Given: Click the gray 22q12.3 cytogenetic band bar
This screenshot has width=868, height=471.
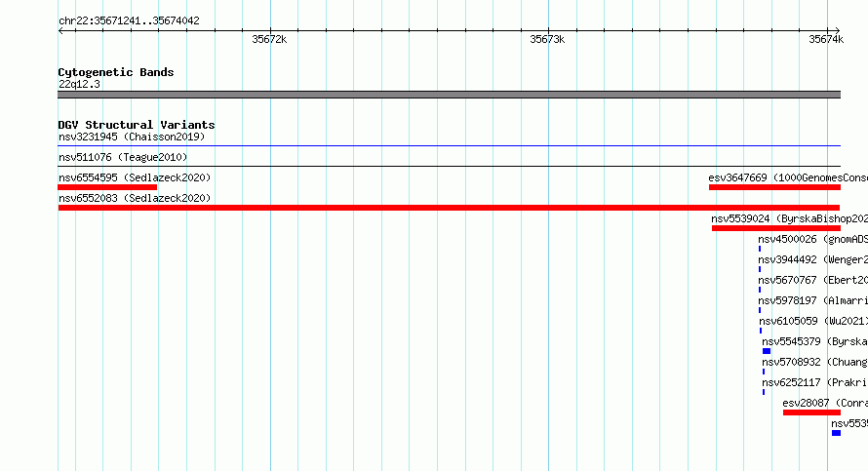Looking at the screenshot, I should tap(449, 95).
